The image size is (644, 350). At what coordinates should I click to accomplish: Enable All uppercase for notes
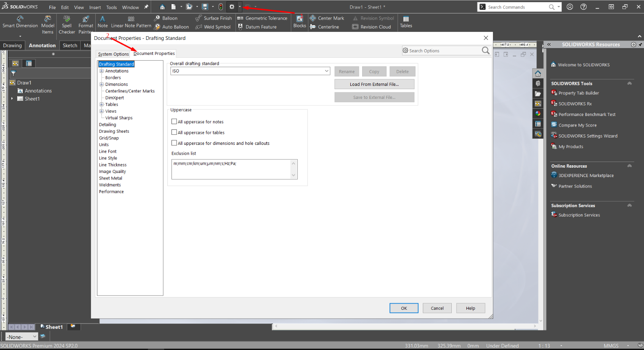(x=174, y=122)
